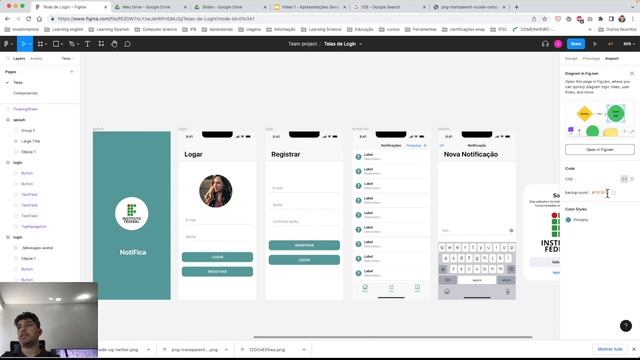Select the _Messages-avatar layer
640x360 pixels.
[37, 248]
